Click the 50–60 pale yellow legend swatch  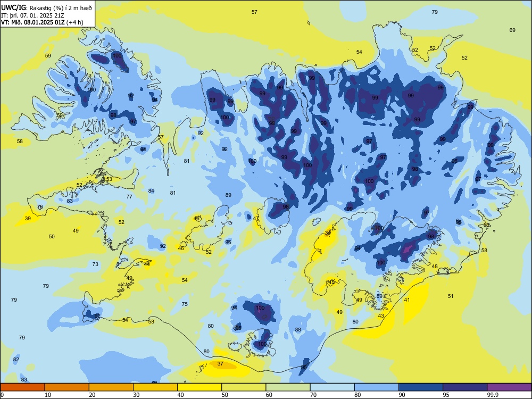pos(244,387)
